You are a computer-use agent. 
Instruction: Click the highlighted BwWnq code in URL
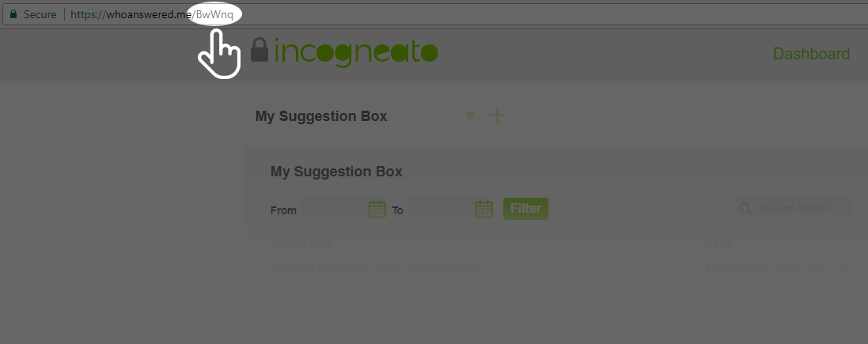214,15
